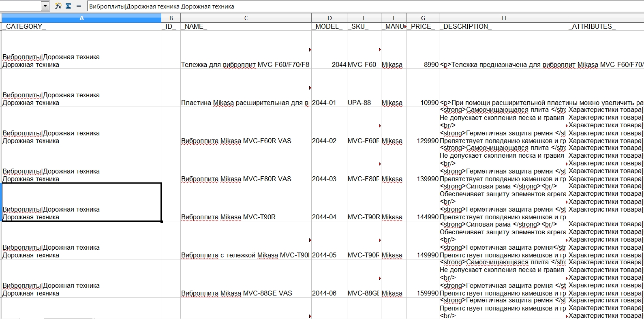Image resolution: width=644 pixels, height=319 pixels.
Task: Select the name cell 'Тележка для виброплит MVC-F60/F70/F8'
Action: 246,49
